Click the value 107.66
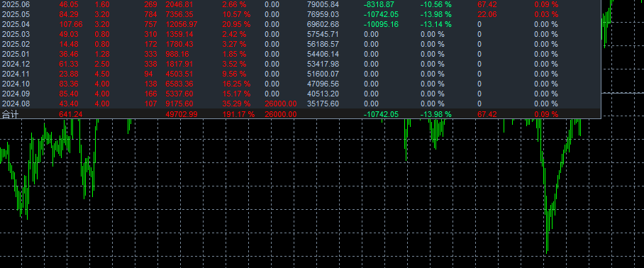 (x=71, y=24)
